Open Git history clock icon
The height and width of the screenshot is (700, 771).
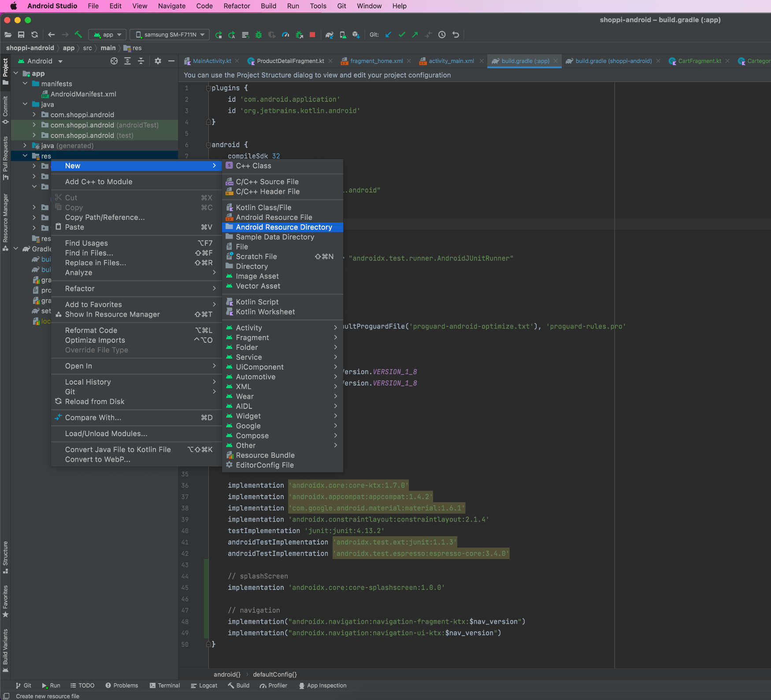(x=442, y=35)
